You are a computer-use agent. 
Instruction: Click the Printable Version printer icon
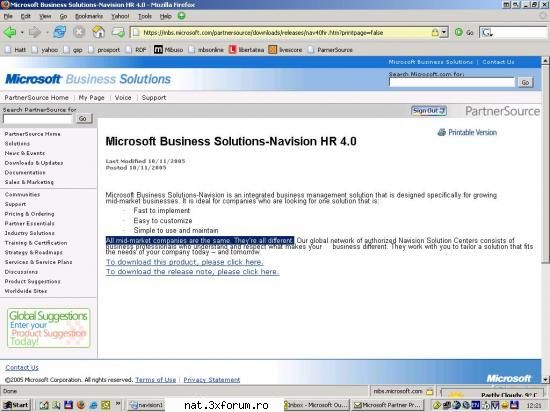coord(442,132)
